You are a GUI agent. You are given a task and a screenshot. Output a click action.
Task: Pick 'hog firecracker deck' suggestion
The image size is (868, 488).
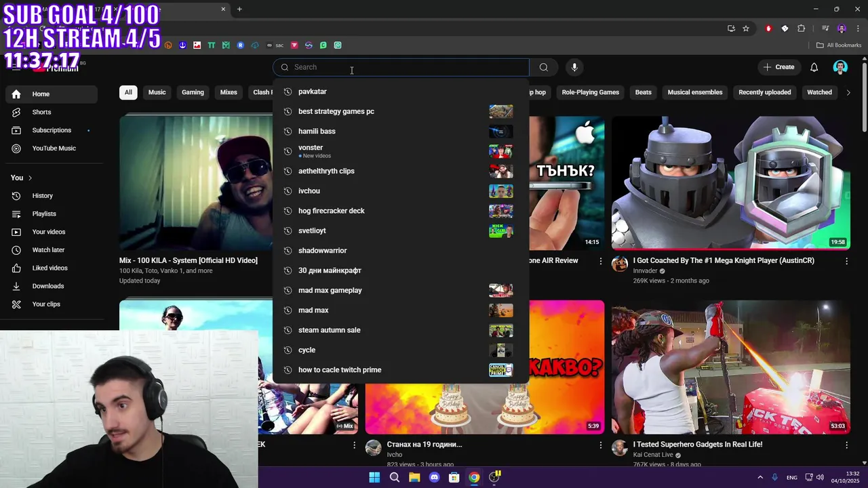pos(401,211)
